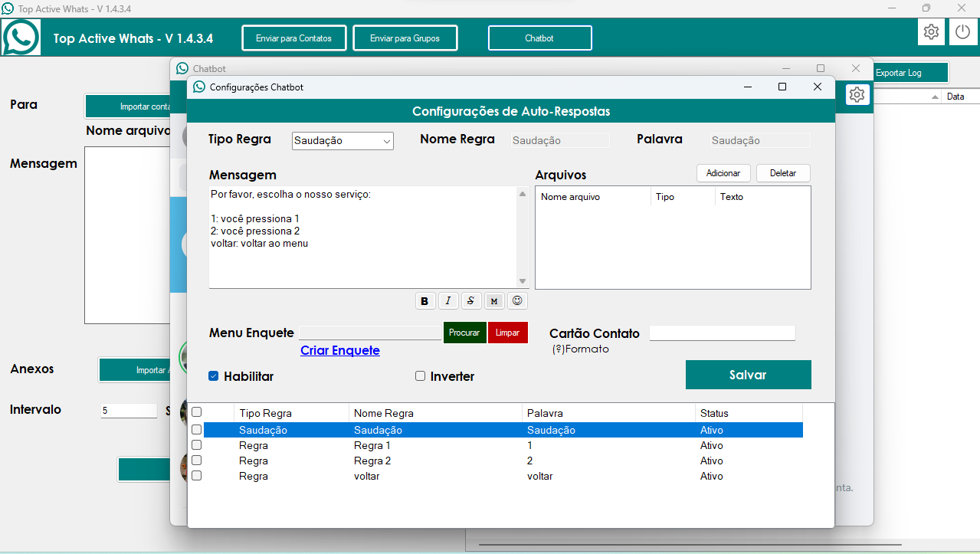Check the voltar row checkbox

(x=197, y=476)
